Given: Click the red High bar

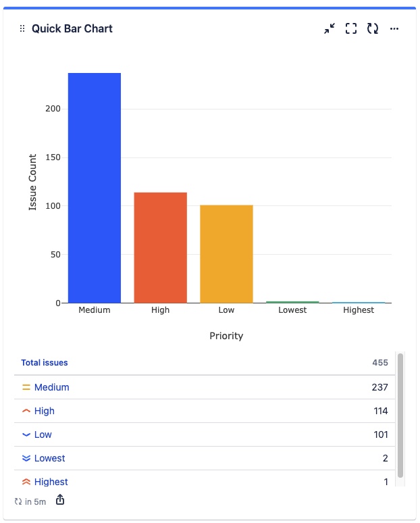Looking at the screenshot, I should [x=161, y=247].
